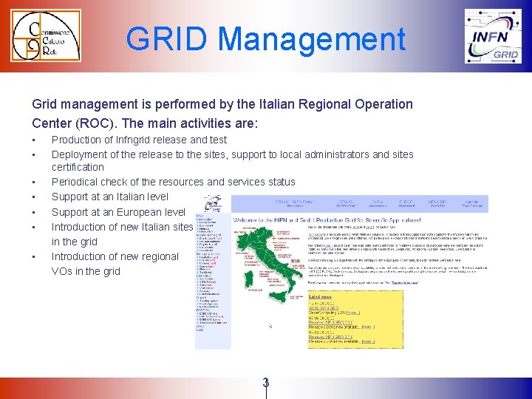The height and width of the screenshot is (399, 532).
Task: Click the slide number 3 in footer
Action: coord(266,383)
